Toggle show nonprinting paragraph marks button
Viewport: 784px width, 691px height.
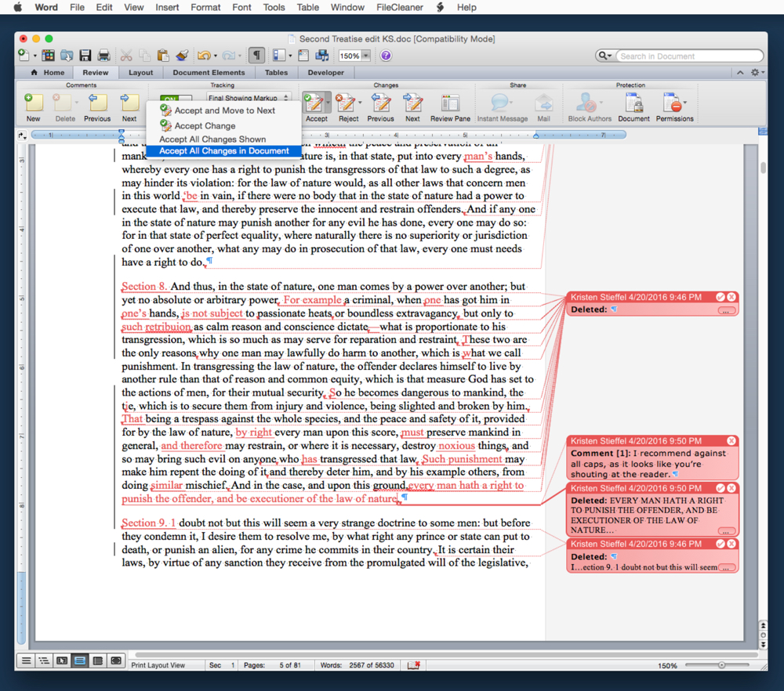pos(256,56)
